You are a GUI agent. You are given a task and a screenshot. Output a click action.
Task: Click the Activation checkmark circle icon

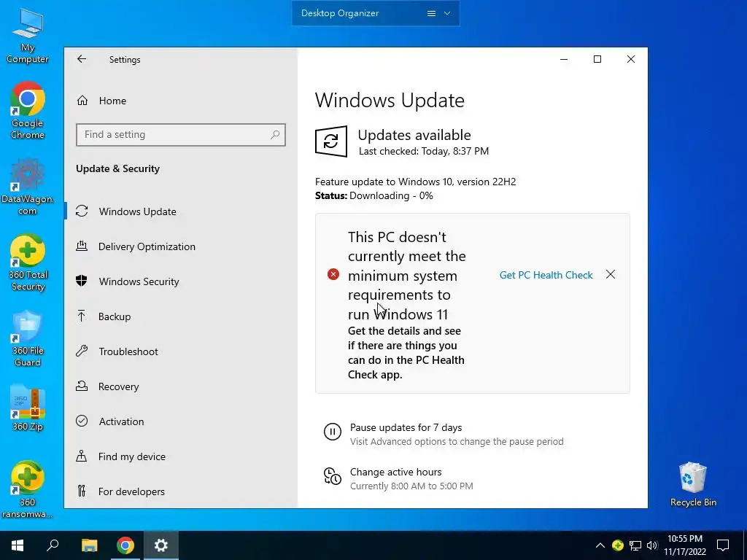click(82, 421)
